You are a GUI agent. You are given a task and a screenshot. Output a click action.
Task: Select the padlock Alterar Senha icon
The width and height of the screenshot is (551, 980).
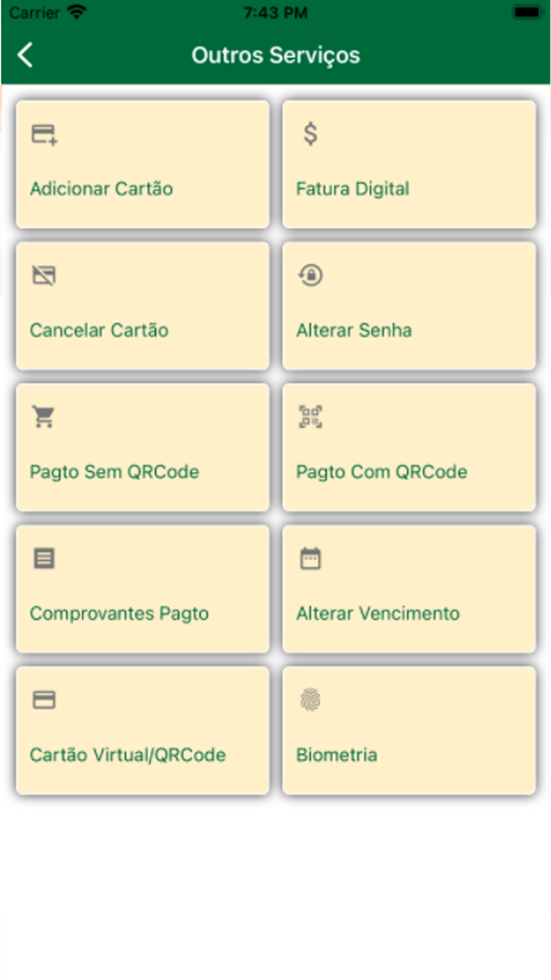tap(309, 276)
